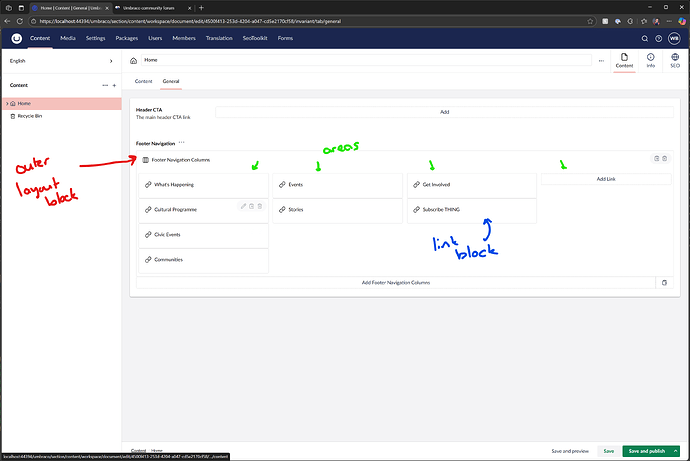This screenshot has width=690, height=461.
Task: Open the SEO workspace view
Action: click(x=677, y=60)
